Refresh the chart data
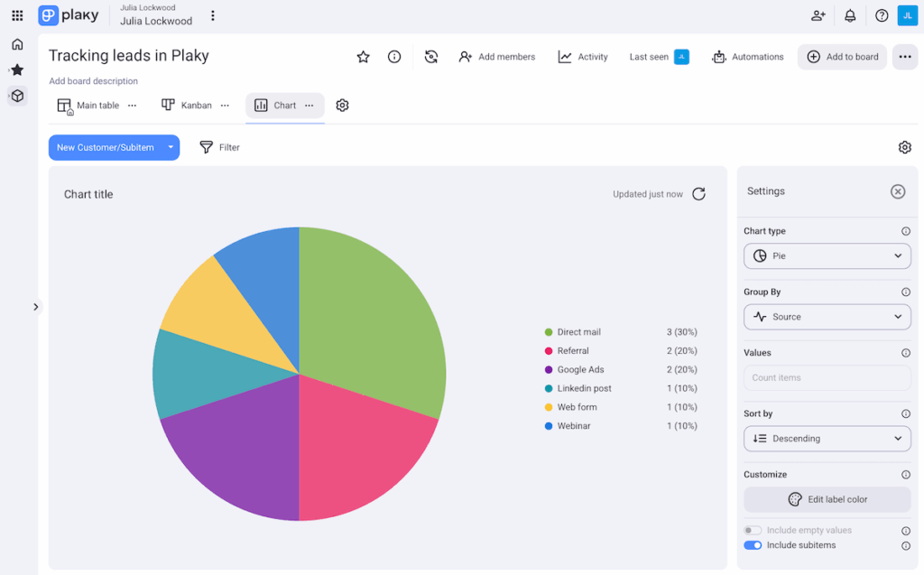The image size is (924, 575). click(698, 193)
